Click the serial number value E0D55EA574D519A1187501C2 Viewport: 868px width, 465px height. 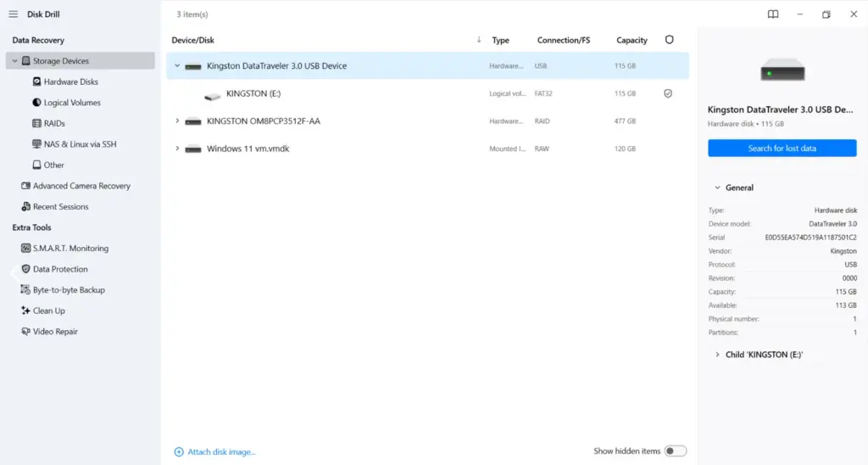tap(810, 238)
